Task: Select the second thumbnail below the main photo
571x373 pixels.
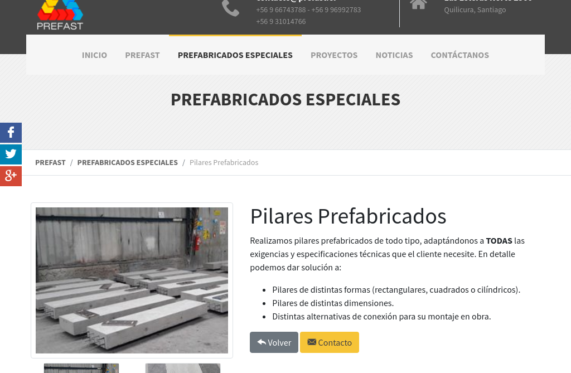Action: (183, 368)
